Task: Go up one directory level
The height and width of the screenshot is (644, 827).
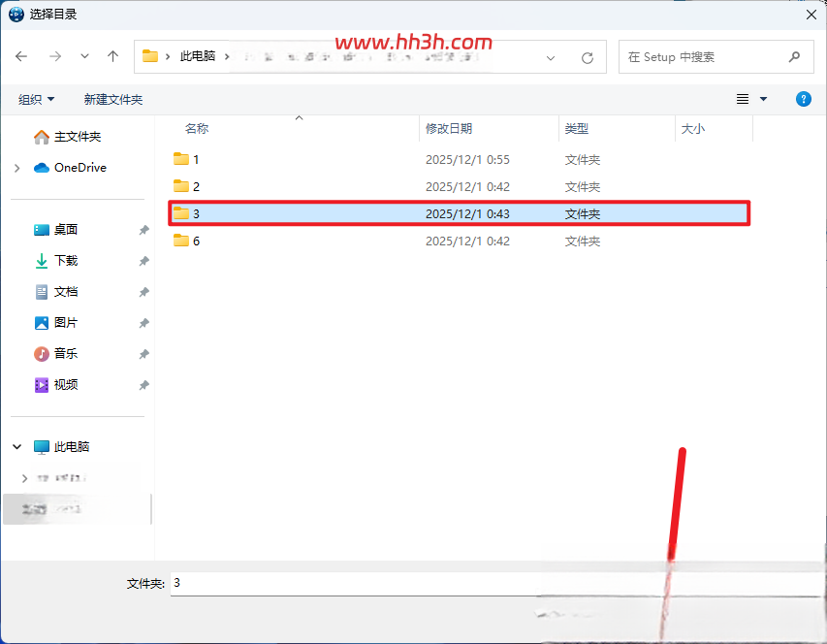Action: pyautogui.click(x=112, y=56)
